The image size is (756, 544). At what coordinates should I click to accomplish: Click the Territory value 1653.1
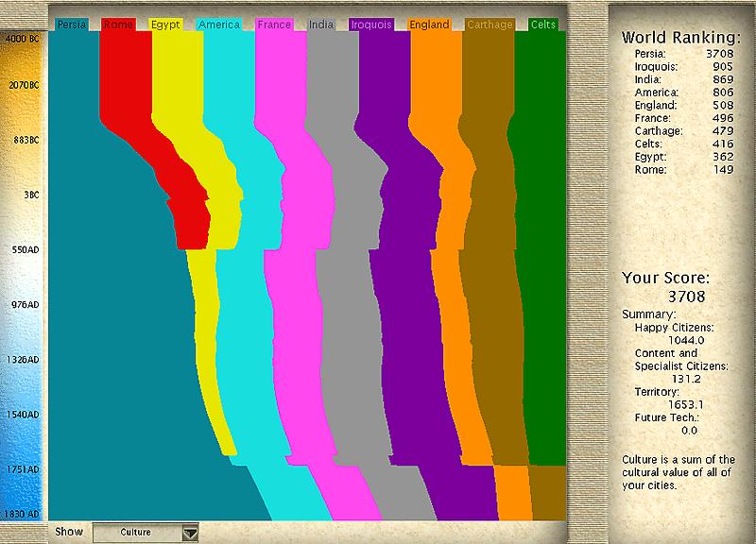click(x=686, y=405)
